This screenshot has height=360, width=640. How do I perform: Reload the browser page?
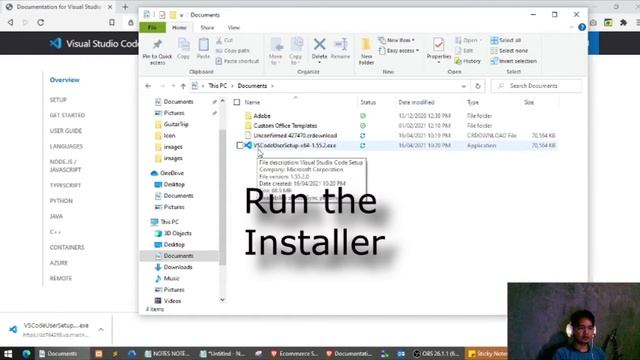point(40,22)
